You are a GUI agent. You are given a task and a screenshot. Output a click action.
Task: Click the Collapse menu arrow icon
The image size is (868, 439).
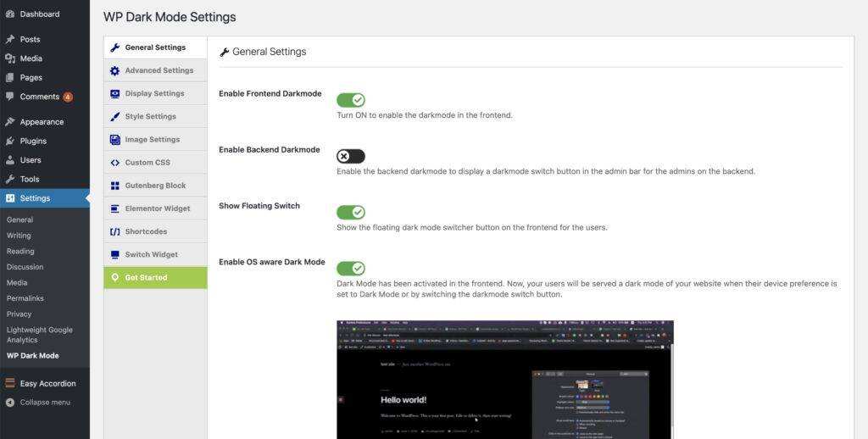(x=9, y=403)
